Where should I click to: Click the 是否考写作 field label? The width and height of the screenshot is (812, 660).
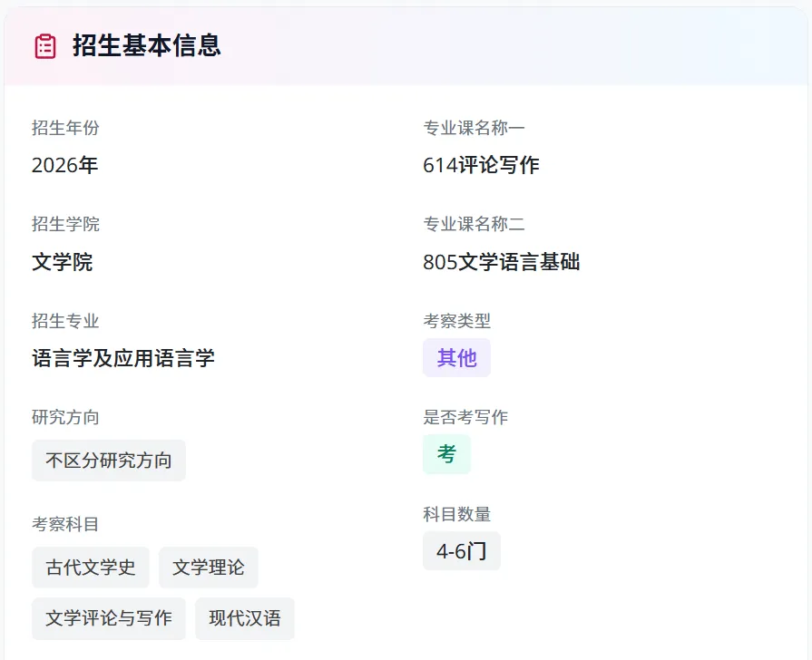[x=465, y=417]
